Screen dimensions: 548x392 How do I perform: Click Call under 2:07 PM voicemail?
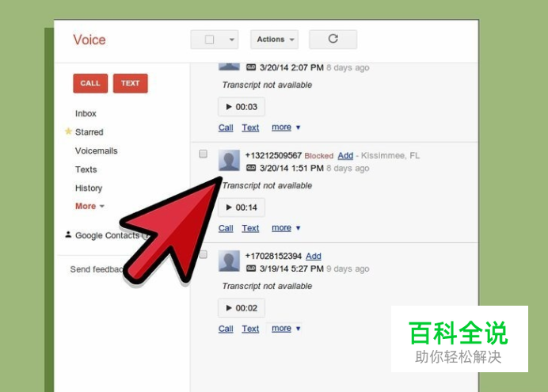point(226,127)
